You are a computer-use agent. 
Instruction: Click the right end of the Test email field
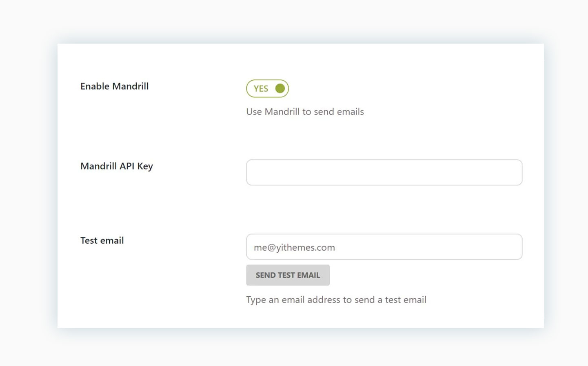[510, 247]
